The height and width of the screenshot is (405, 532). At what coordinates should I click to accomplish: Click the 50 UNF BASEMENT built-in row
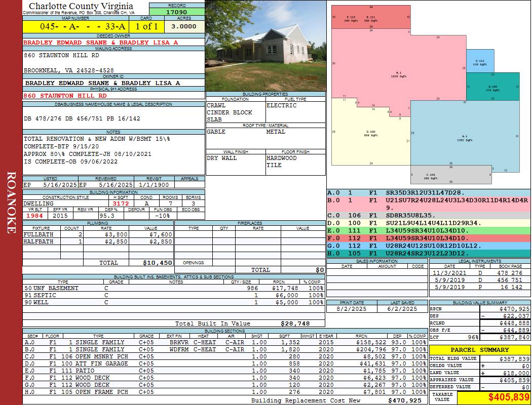172,288
